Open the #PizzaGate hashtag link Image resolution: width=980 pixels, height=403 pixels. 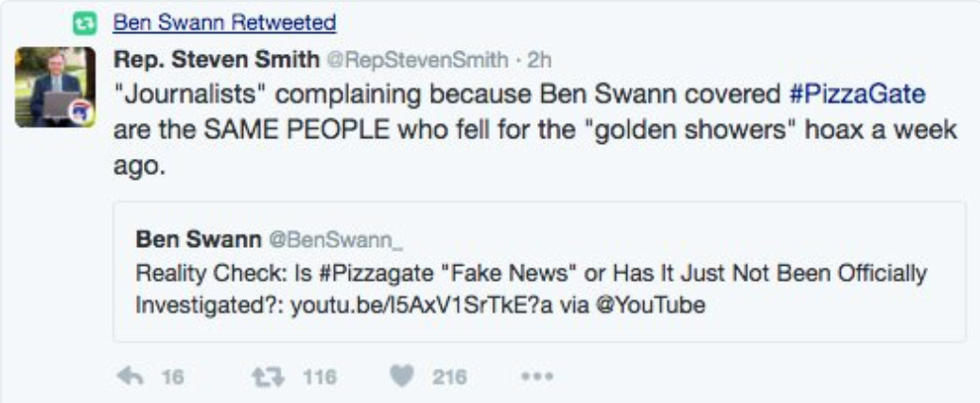[x=857, y=95]
